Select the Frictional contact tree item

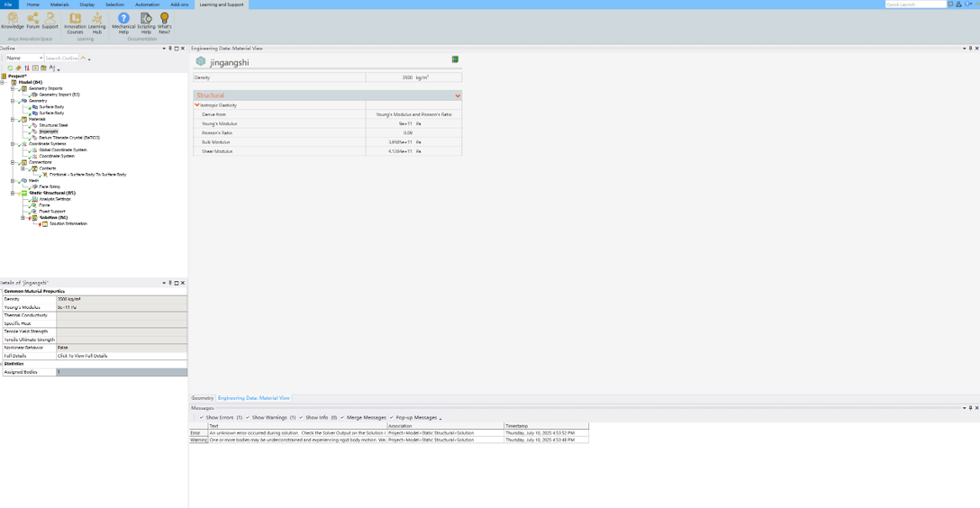click(x=87, y=175)
